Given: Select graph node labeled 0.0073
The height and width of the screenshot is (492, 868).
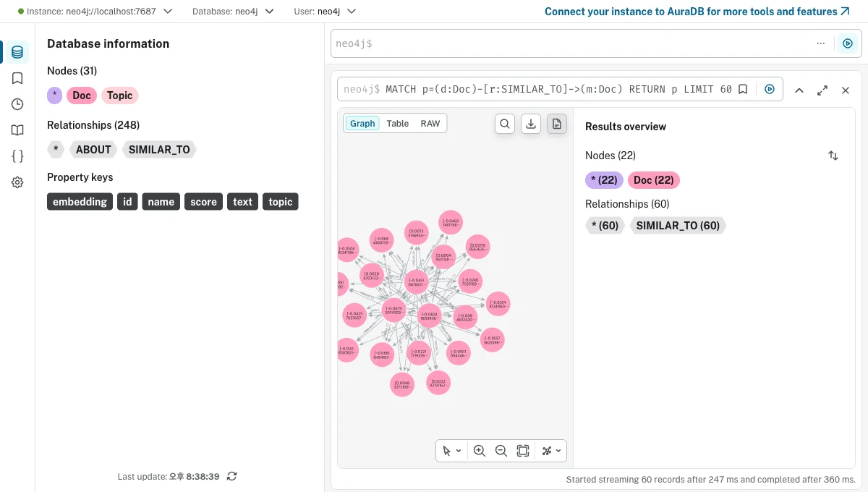Looking at the screenshot, I should (416, 234).
